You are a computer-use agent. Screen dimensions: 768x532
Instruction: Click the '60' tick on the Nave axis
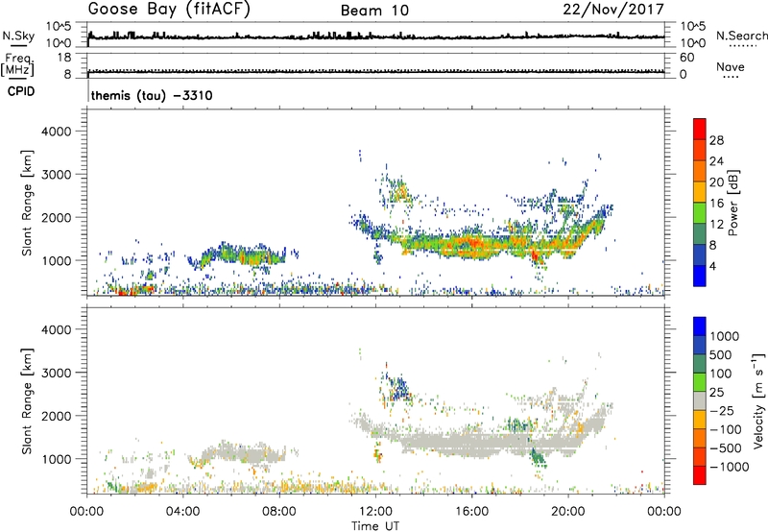687,58
